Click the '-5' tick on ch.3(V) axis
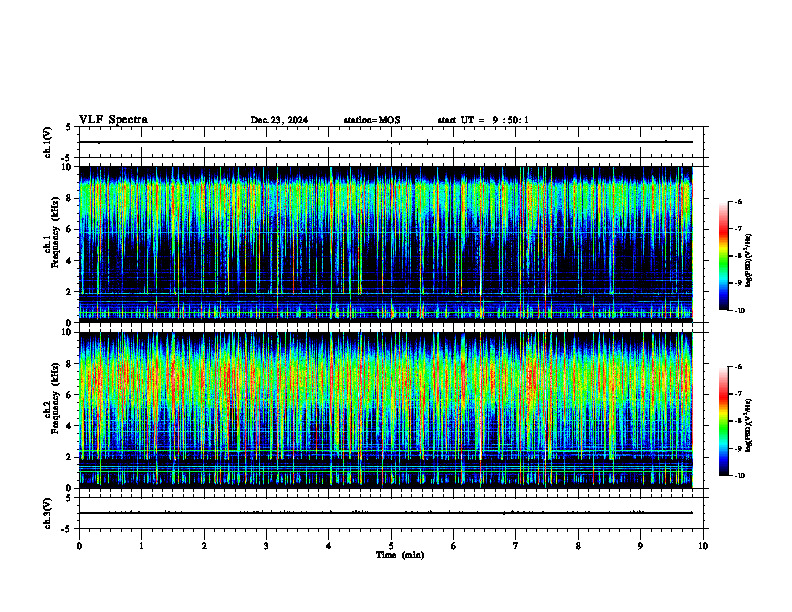The height and width of the screenshot is (612, 792). (x=66, y=529)
